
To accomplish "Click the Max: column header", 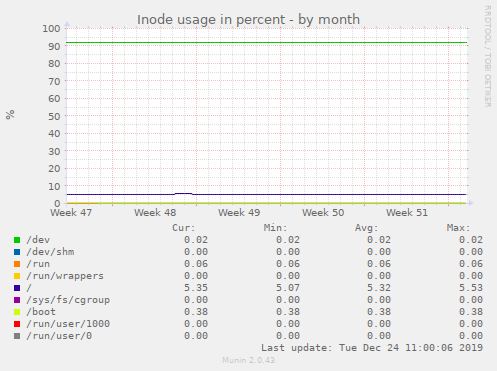I will [x=458, y=228].
